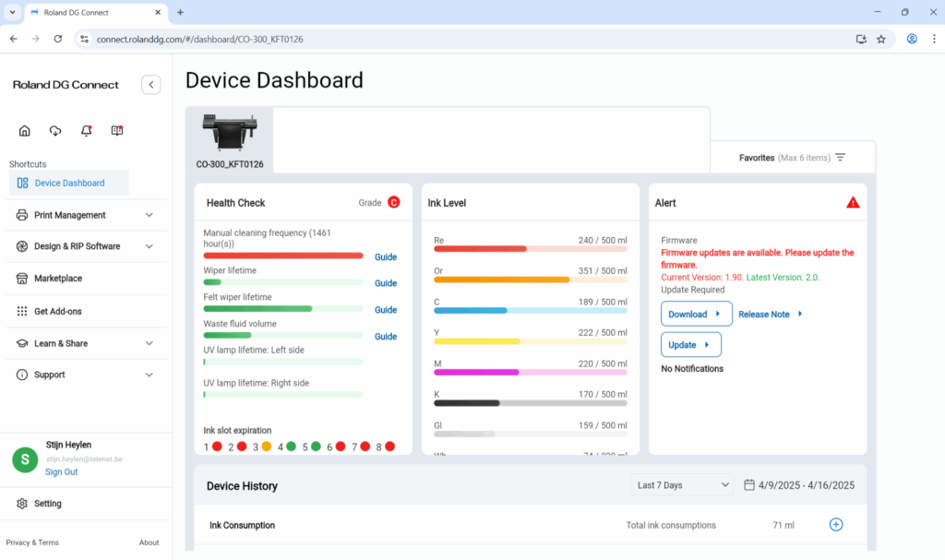Select the CO-300_KFT0126 printer thumbnail
The height and width of the screenshot is (560, 945).
pyautogui.click(x=230, y=139)
